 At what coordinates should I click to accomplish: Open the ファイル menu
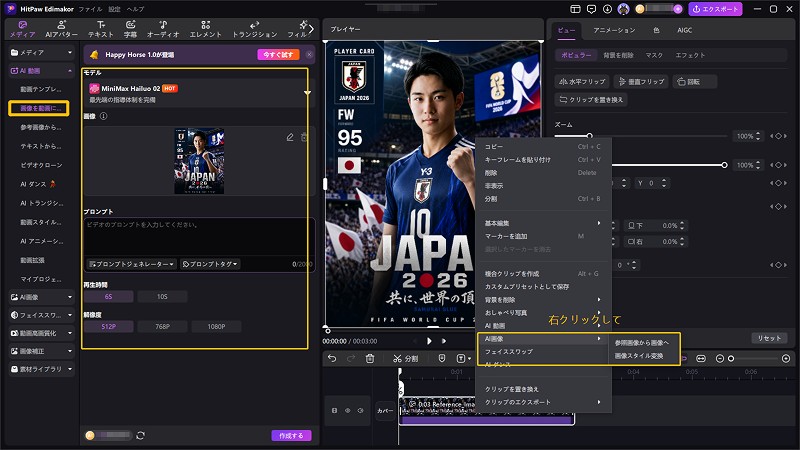(90, 9)
